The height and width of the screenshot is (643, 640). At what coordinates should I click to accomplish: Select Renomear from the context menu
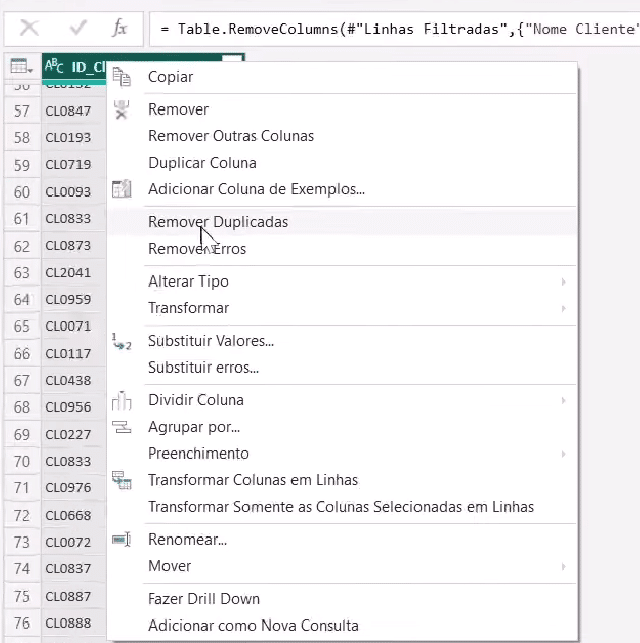click(x=187, y=540)
